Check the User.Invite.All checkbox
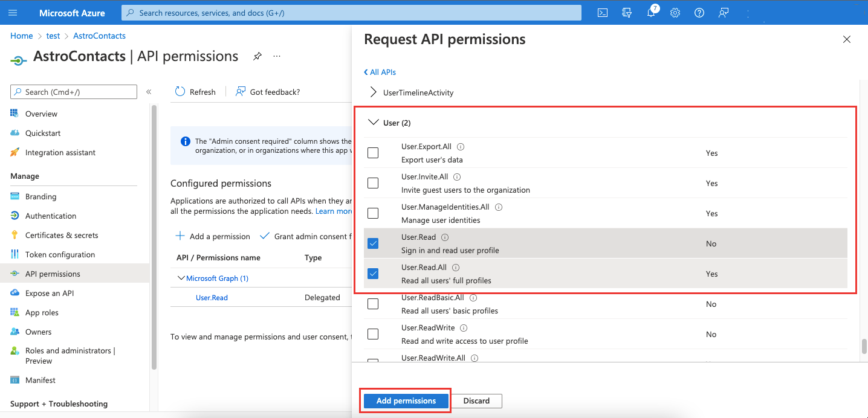 coord(373,183)
